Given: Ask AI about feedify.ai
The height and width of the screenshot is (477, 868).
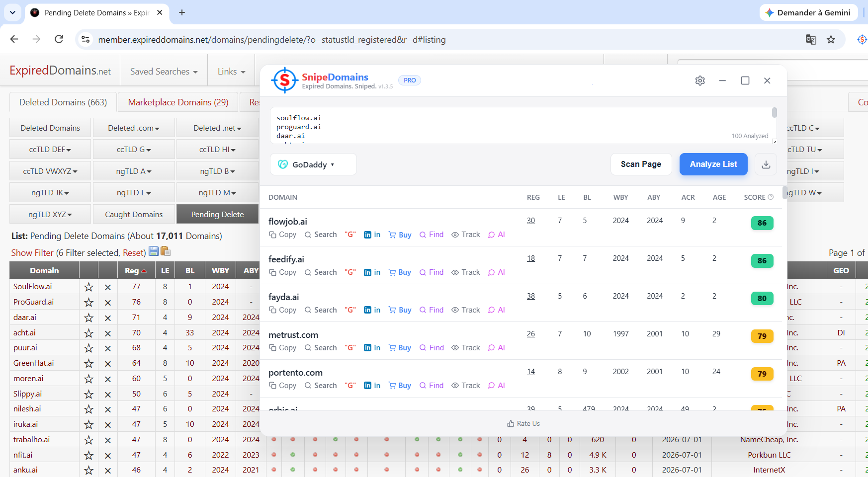Looking at the screenshot, I should [497, 272].
